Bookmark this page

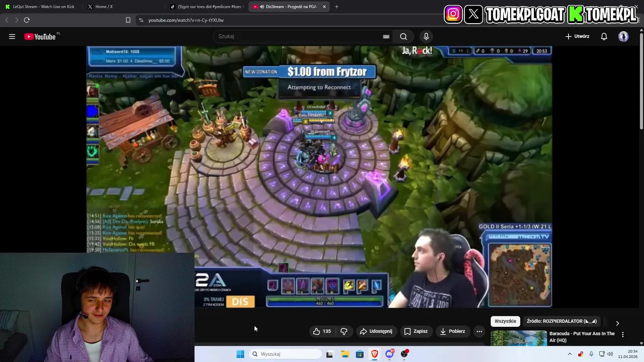[128, 20]
